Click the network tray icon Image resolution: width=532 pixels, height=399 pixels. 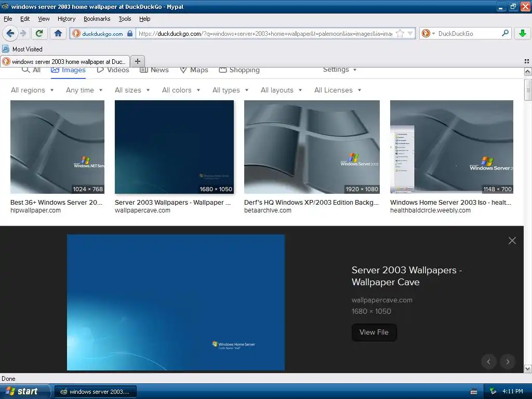click(x=494, y=391)
